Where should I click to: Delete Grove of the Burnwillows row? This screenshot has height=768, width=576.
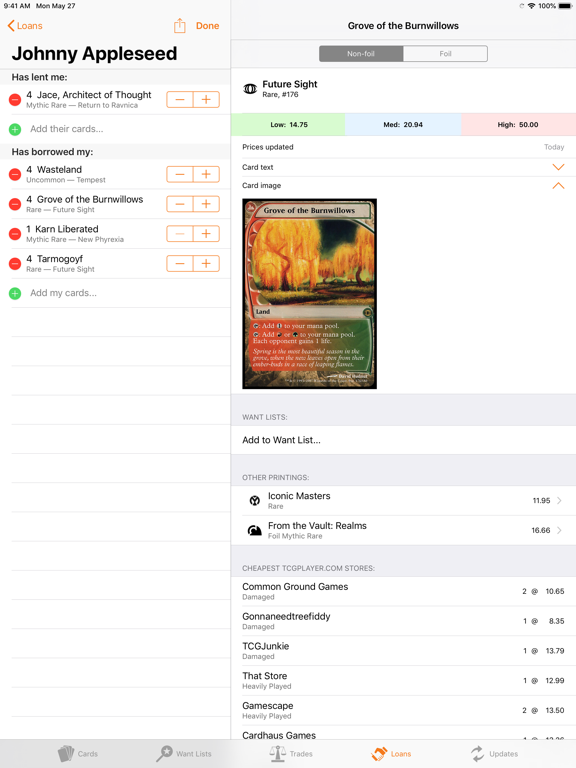(15, 204)
